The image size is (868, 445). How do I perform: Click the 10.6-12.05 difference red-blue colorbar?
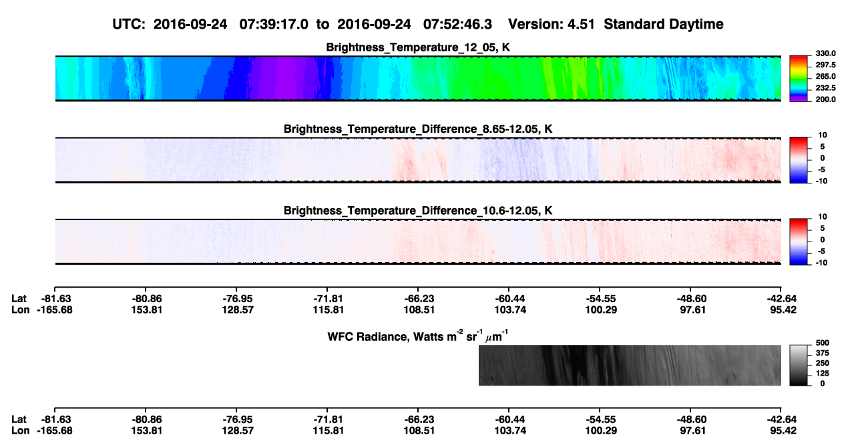click(799, 242)
